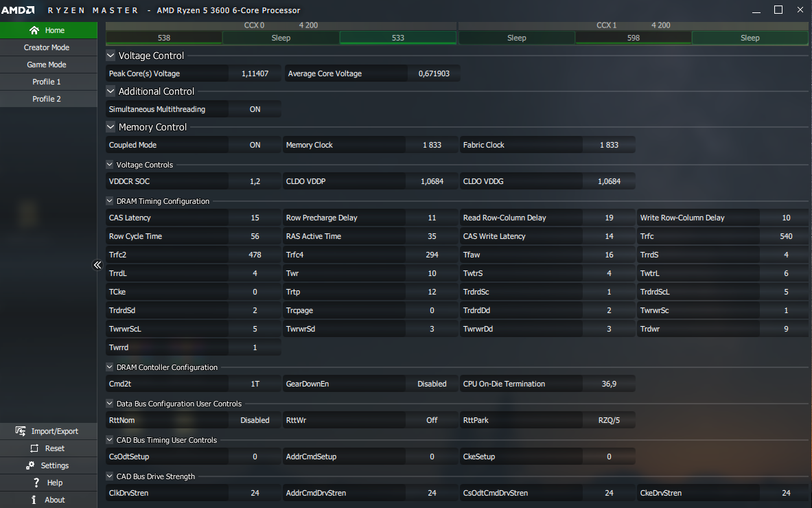Collapse the Additional Control section
Image resolution: width=812 pixels, height=508 pixels.
(x=111, y=91)
